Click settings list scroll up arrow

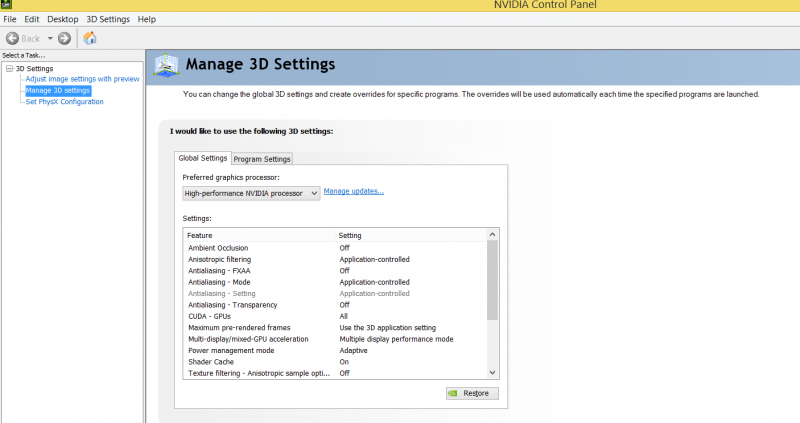point(492,234)
